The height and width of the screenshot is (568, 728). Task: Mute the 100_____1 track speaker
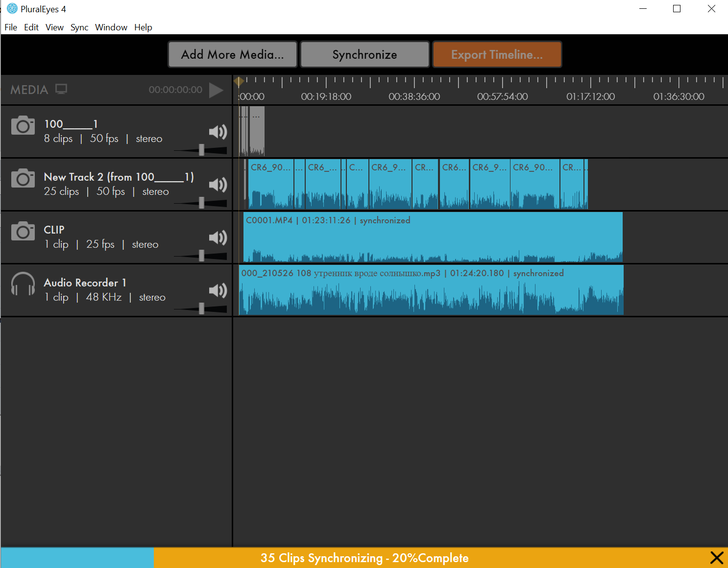218,132
